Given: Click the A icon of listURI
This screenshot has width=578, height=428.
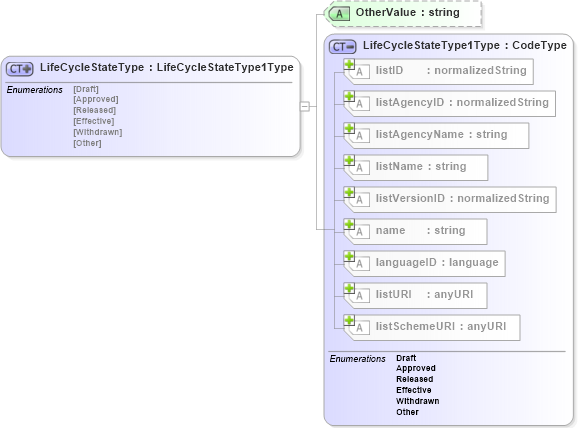Looking at the screenshot, I should pyautogui.click(x=359, y=296).
